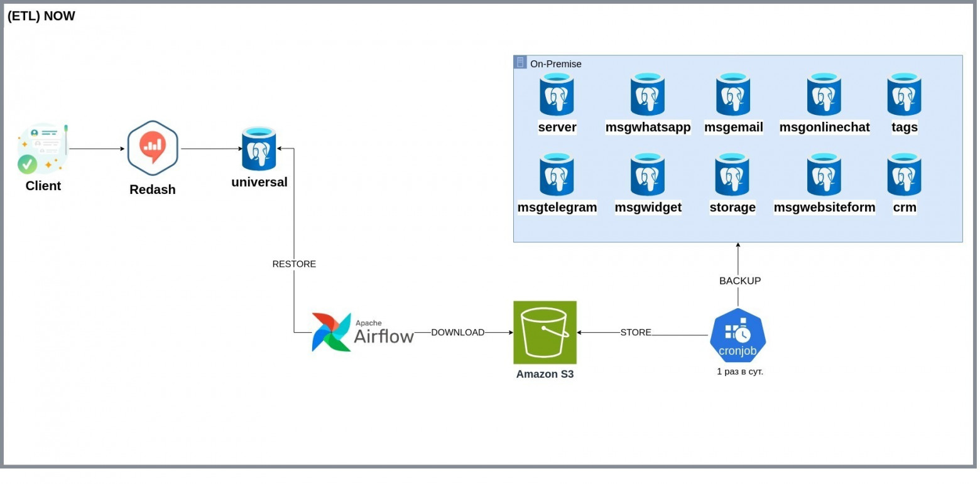The width and height of the screenshot is (980, 484).
Task: Select the msgwebsiteform database icon
Action: (824, 175)
